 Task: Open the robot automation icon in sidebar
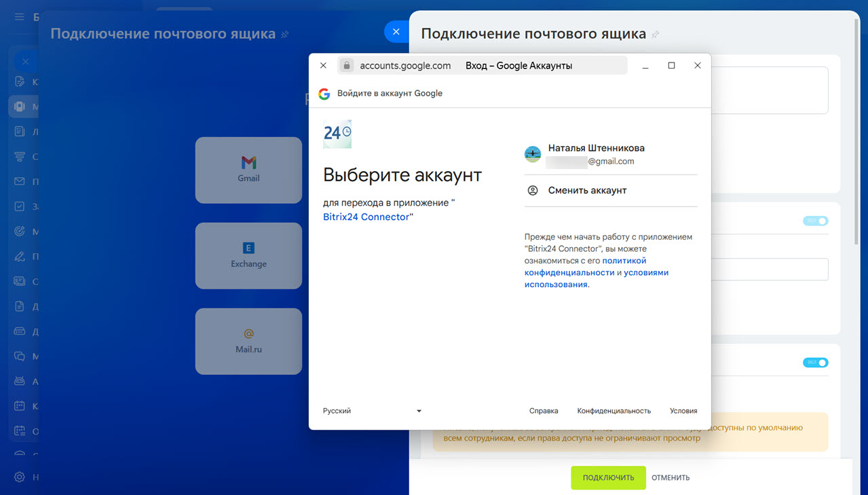[19, 381]
